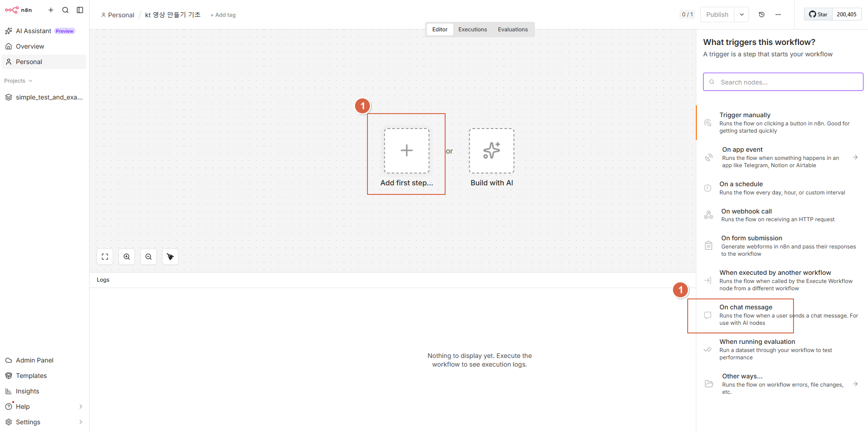This screenshot has width=868, height=432.
Task: Open the search magnifier in sidebar header
Action: (x=65, y=10)
